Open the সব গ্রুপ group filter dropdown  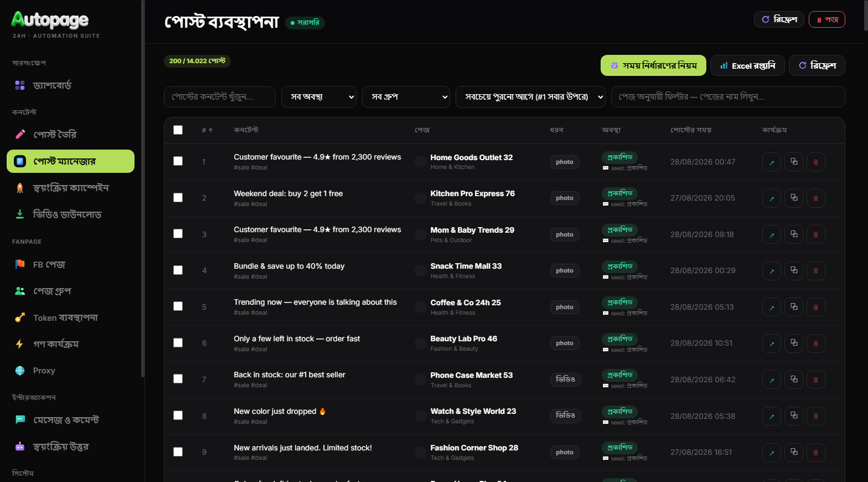(x=406, y=97)
